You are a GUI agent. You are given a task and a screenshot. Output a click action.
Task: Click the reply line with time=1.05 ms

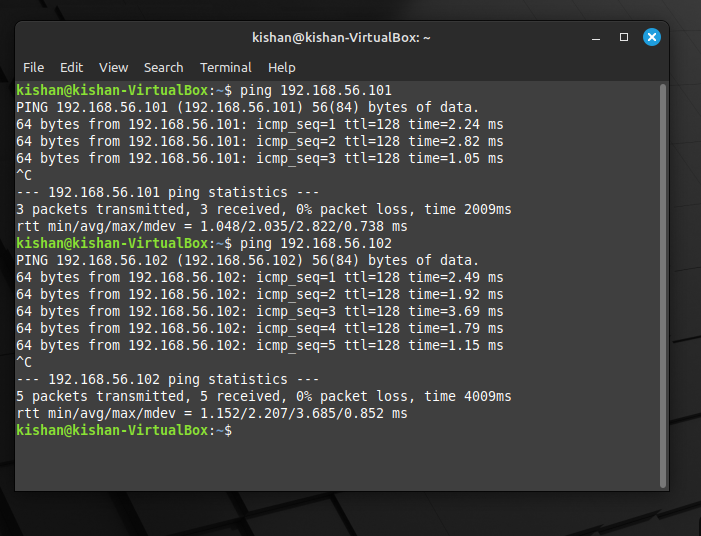tap(260, 158)
